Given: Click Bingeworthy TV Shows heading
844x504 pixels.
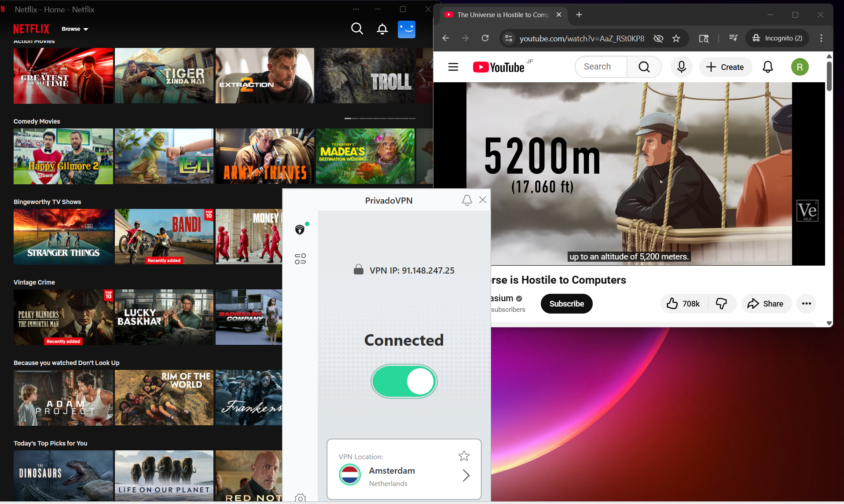Looking at the screenshot, I should (47, 202).
